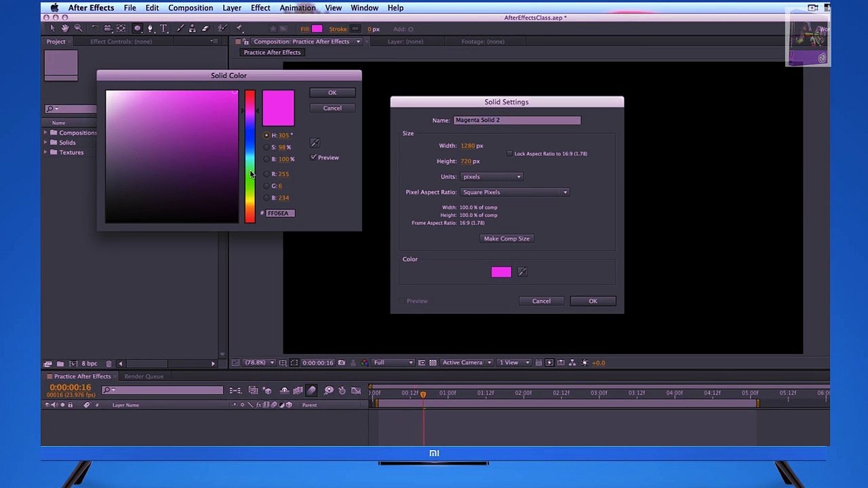Toggle composition viewer lock icon
The width and height of the screenshot is (868, 488).
(x=246, y=41)
